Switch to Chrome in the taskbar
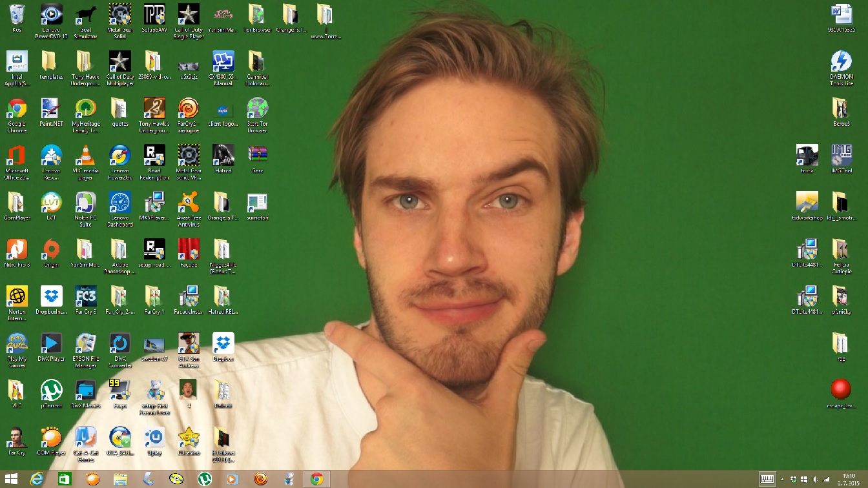868x488 pixels. (316, 479)
